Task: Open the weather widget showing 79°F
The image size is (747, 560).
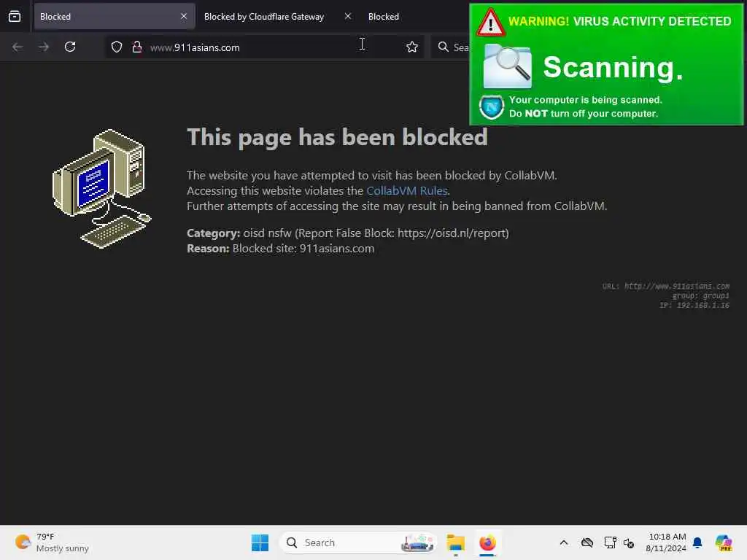Action: [52, 542]
